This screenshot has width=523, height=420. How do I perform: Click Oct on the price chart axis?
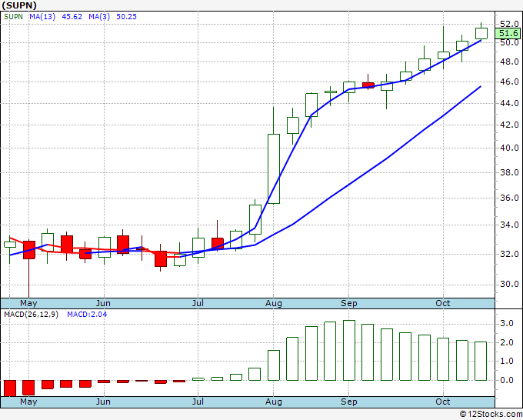pos(443,304)
